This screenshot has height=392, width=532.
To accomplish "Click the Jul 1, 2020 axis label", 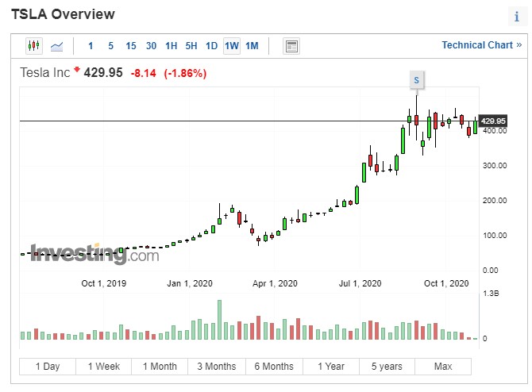I will 360,283.
